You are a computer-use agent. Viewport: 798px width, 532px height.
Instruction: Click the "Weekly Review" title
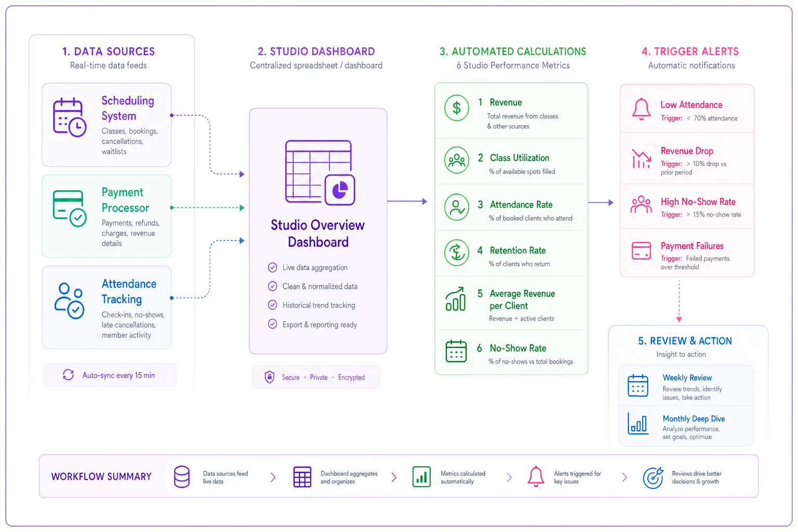[687, 378]
